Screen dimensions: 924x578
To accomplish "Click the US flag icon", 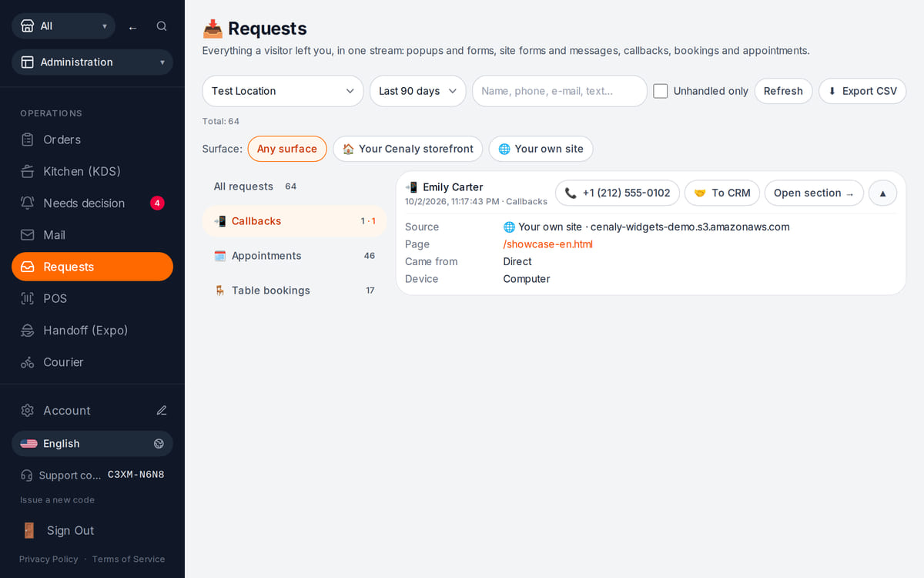I will (28, 444).
